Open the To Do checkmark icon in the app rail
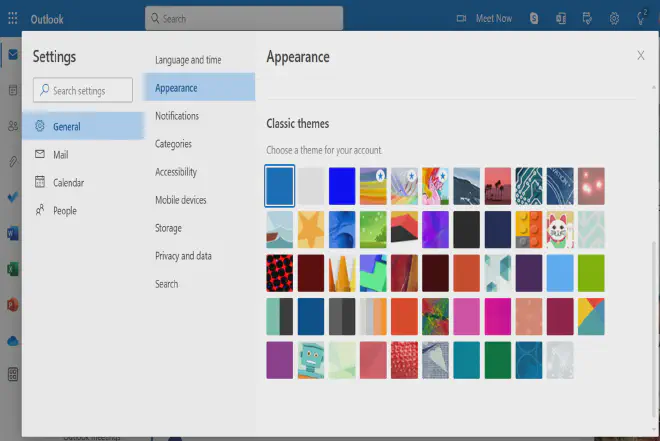Viewport: 660px width, 441px height. pos(13,197)
